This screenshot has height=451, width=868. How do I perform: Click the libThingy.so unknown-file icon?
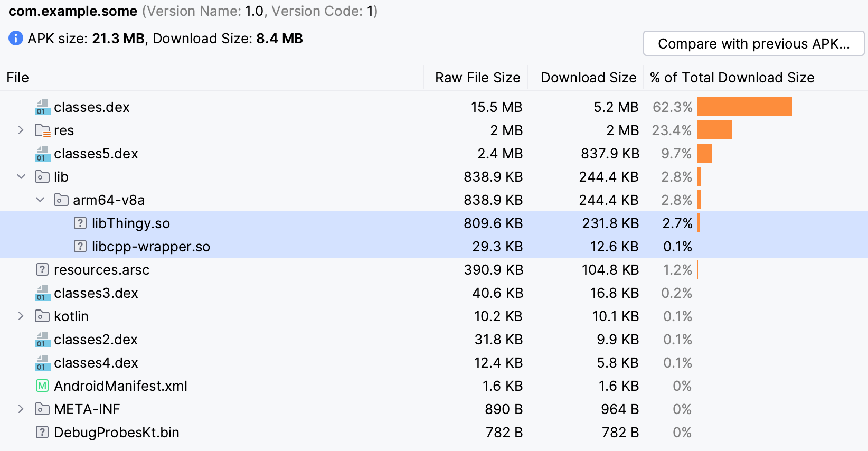pyautogui.click(x=80, y=223)
